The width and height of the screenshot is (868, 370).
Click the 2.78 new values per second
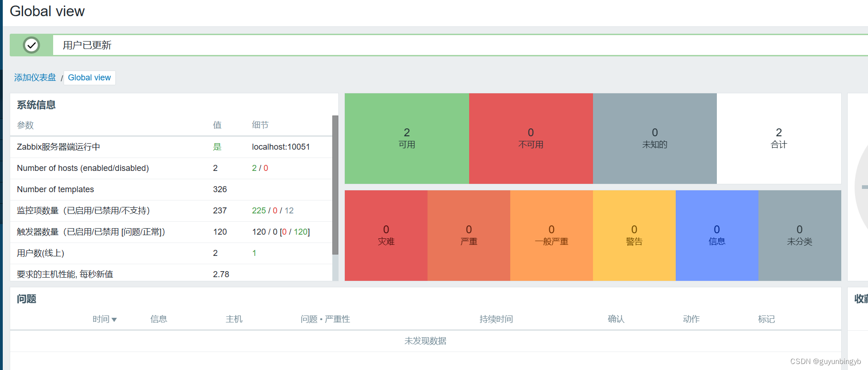(221, 274)
